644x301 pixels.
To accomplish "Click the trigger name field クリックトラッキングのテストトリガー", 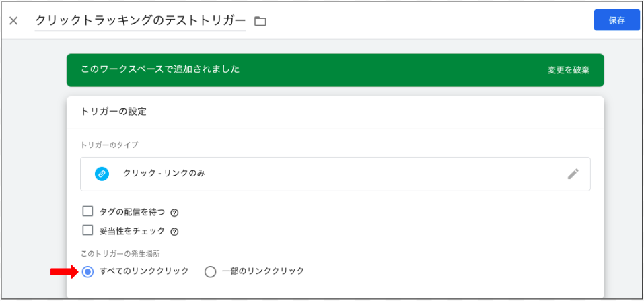I will [x=141, y=21].
